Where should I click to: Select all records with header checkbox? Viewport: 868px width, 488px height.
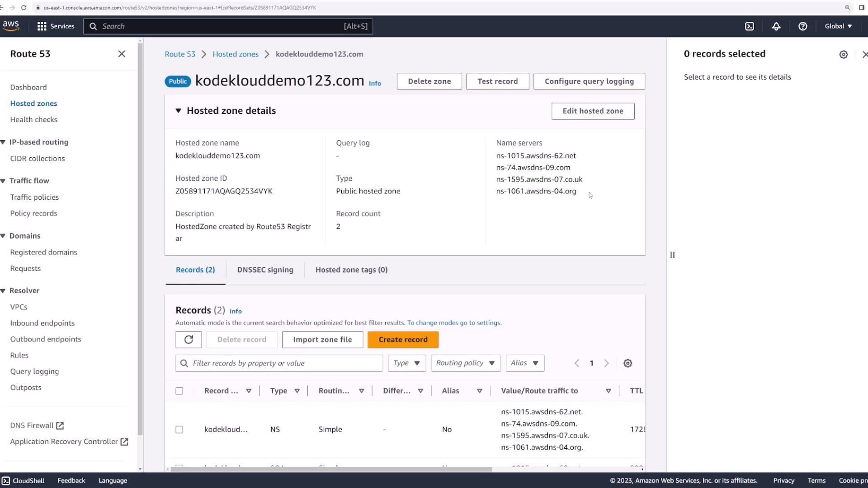pyautogui.click(x=179, y=391)
